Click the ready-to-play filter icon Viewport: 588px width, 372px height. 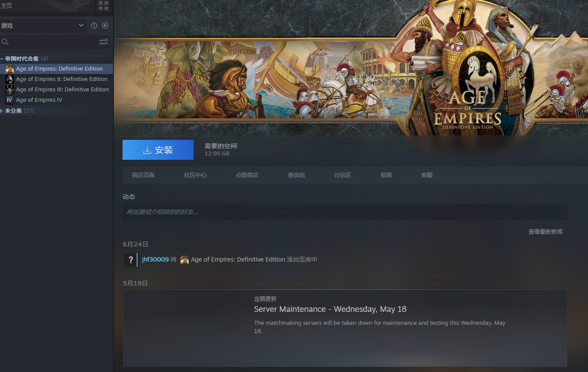coord(105,26)
